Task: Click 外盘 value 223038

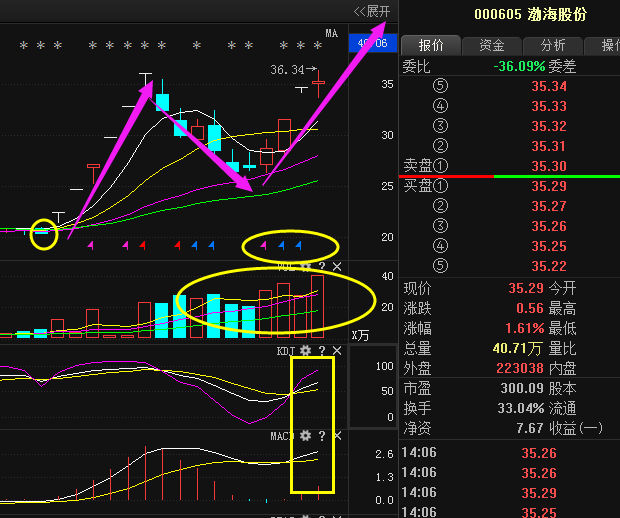Action: pos(520,368)
